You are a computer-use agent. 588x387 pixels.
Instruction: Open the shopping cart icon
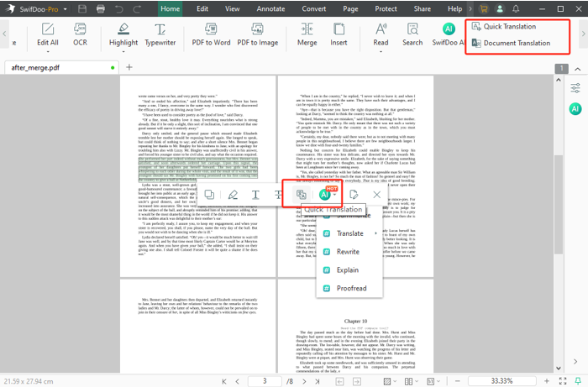[484, 8]
